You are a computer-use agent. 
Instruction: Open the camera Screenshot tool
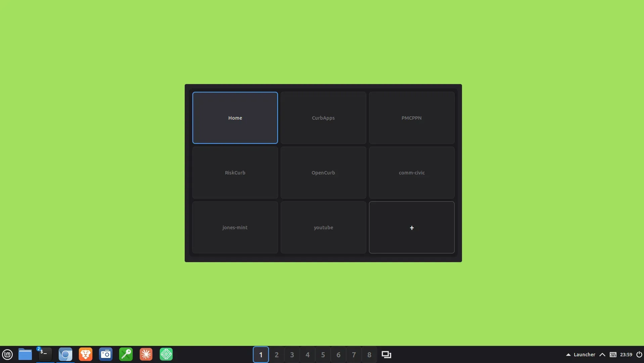[x=106, y=355]
